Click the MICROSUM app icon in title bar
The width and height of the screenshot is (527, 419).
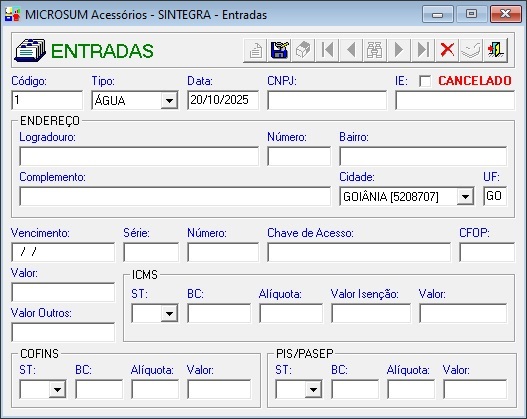[x=13, y=14]
